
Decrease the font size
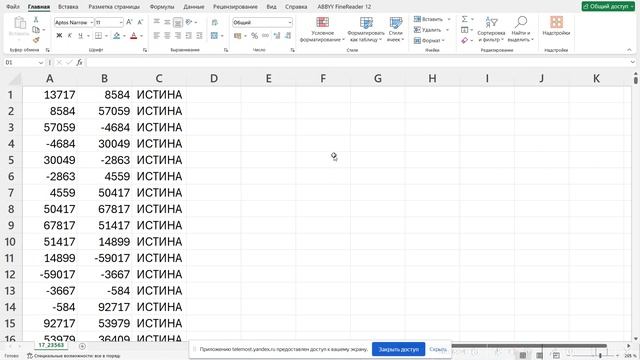pos(140,22)
